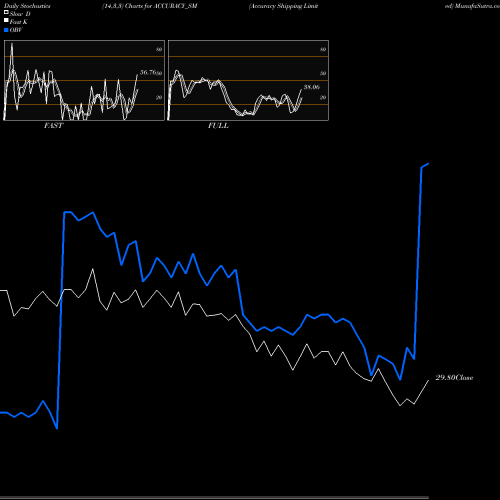
Task: Click the 20 level label in FULL chart
Action: 323,97
